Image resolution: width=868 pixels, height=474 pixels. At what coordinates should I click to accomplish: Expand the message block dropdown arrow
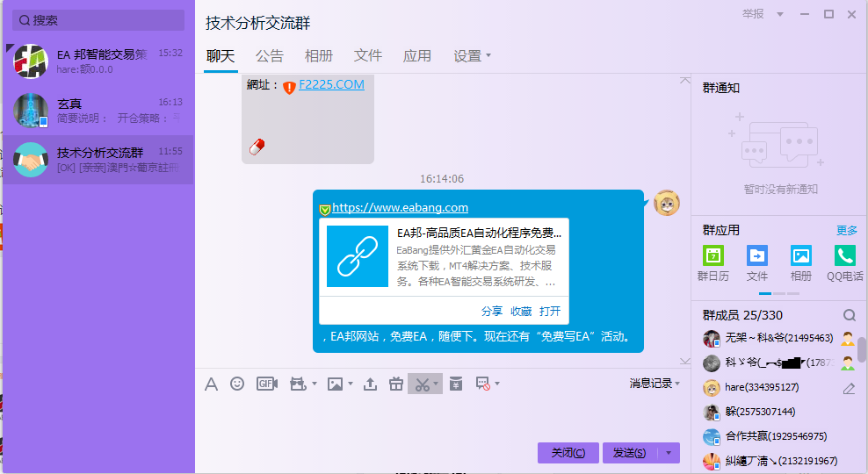pos(497,384)
